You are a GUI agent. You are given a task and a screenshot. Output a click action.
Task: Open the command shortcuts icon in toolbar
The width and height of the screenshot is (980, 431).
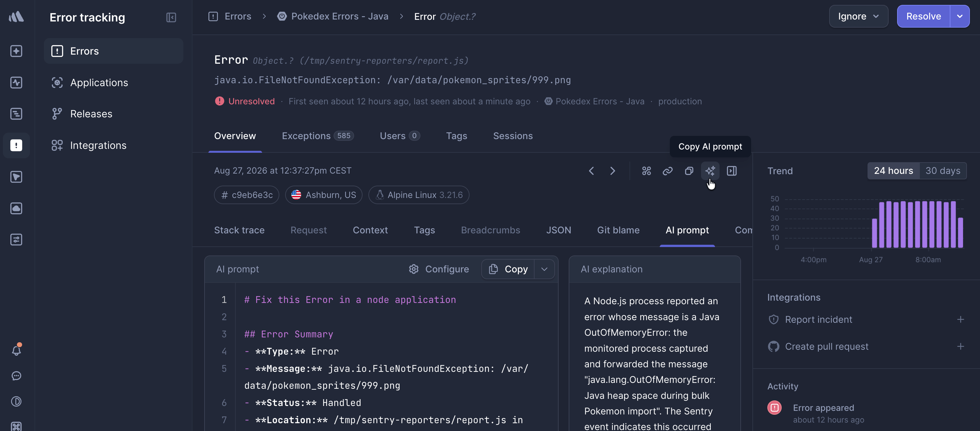coord(646,171)
